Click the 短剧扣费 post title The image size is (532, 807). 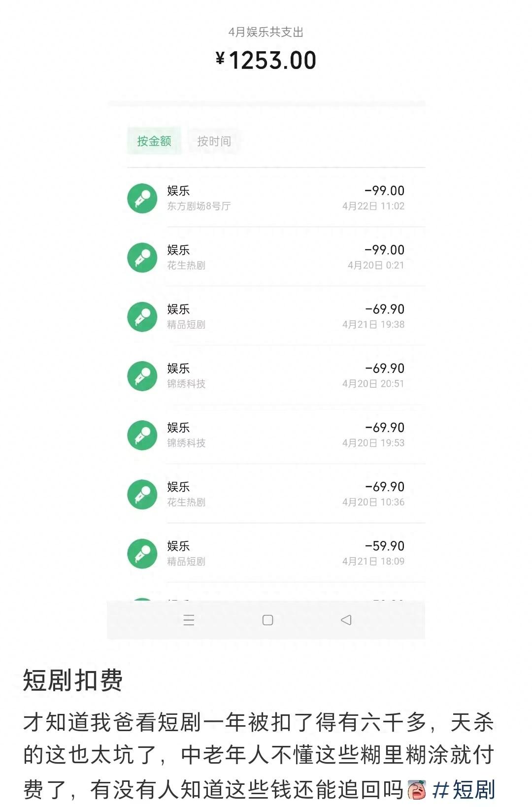pos(73,680)
